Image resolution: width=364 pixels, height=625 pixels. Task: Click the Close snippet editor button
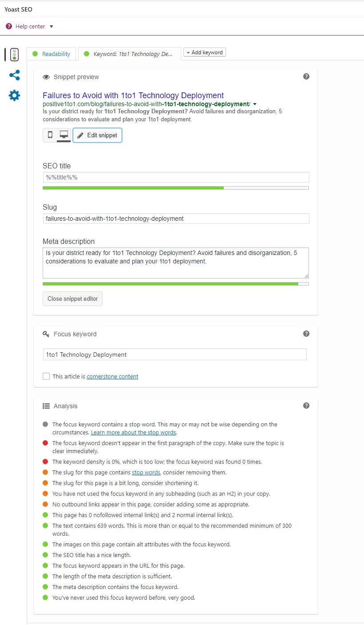click(72, 299)
